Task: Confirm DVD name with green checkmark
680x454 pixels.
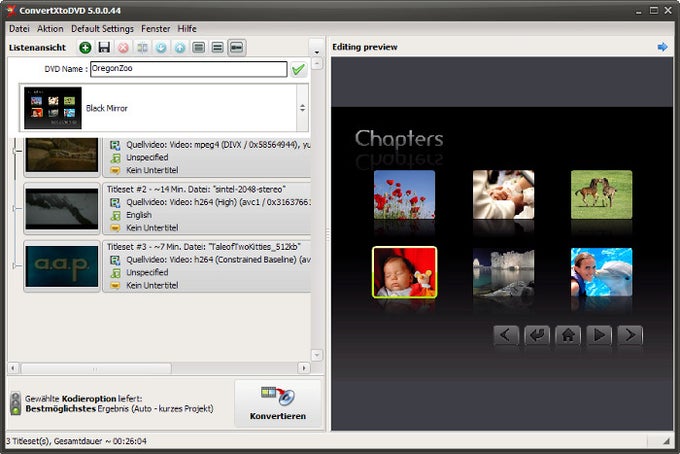Action: [x=298, y=69]
